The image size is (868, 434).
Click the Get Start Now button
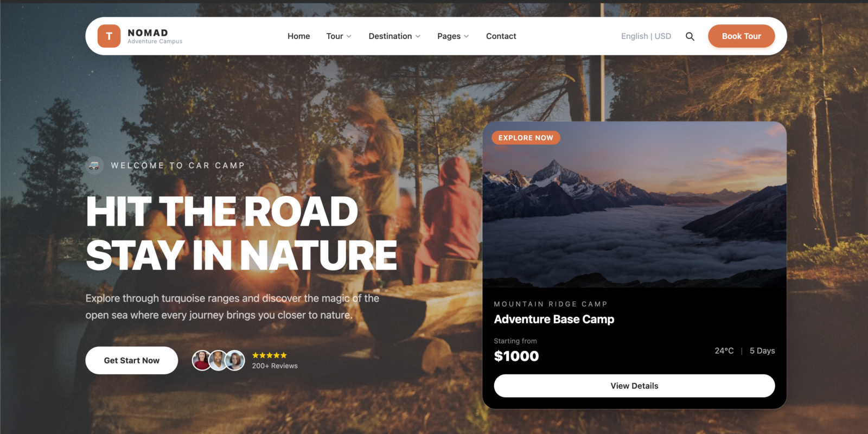click(x=132, y=360)
